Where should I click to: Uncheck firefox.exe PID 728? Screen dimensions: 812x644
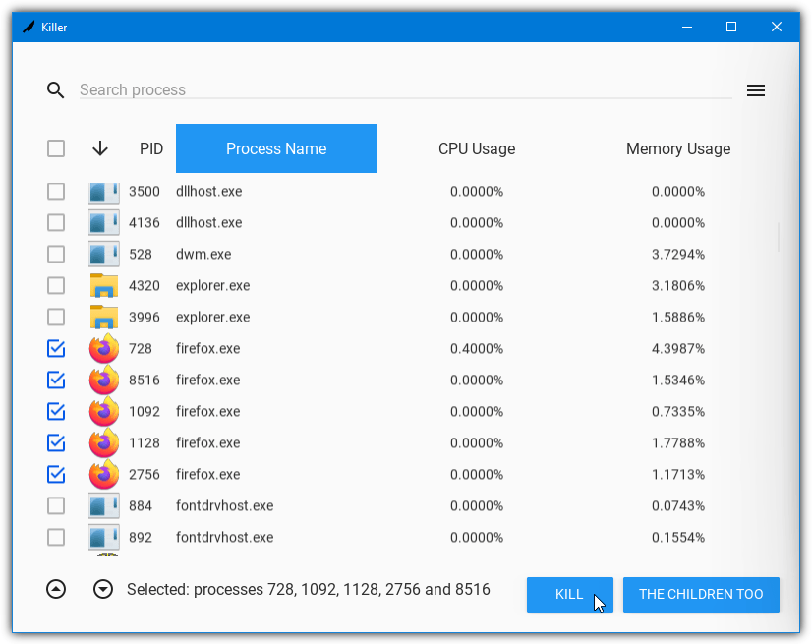[56, 349]
